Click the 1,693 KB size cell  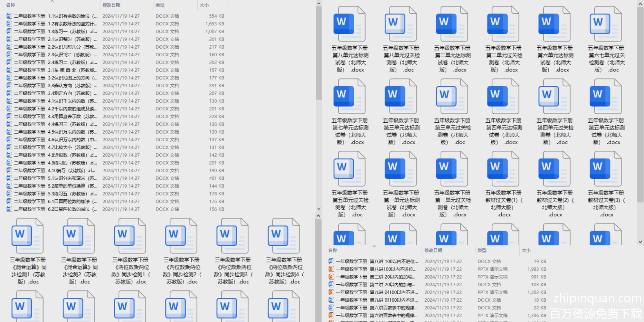click(x=215, y=24)
